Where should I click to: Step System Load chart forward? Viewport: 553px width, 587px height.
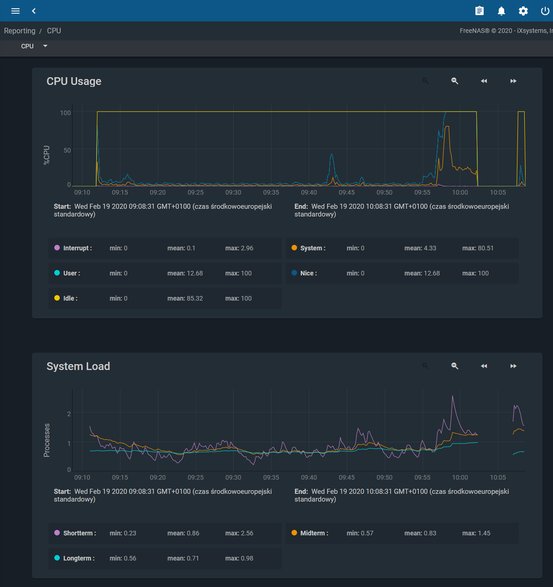[x=513, y=366]
